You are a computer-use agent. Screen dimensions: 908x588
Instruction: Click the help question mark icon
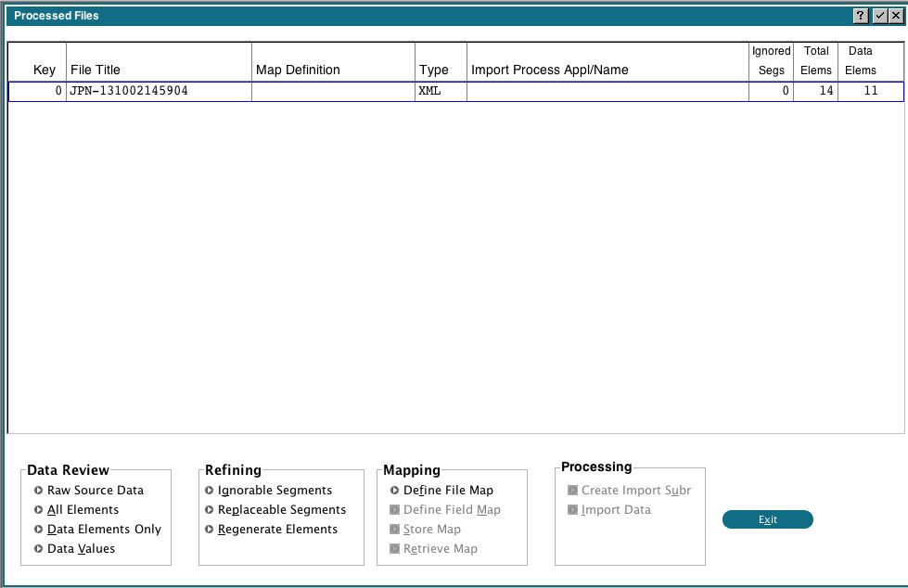click(x=862, y=16)
